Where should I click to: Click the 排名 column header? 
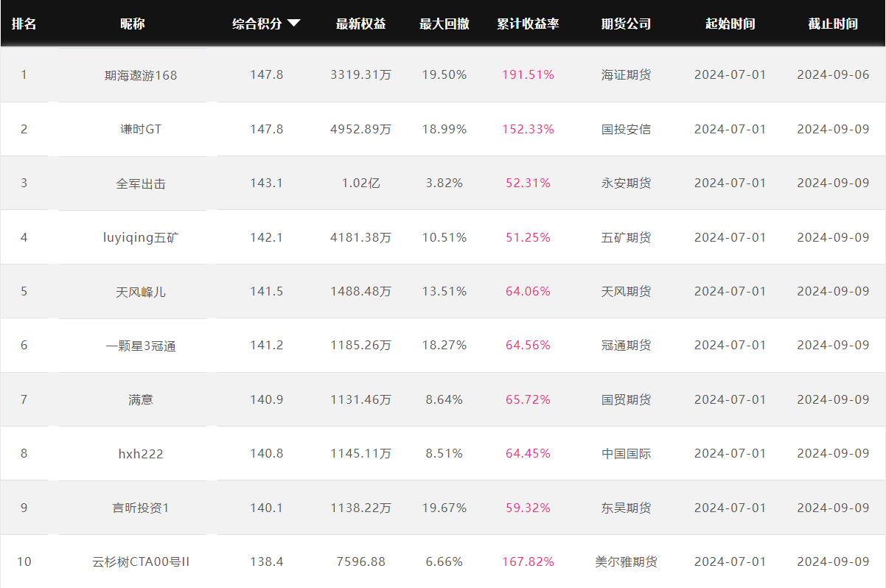click(24, 24)
